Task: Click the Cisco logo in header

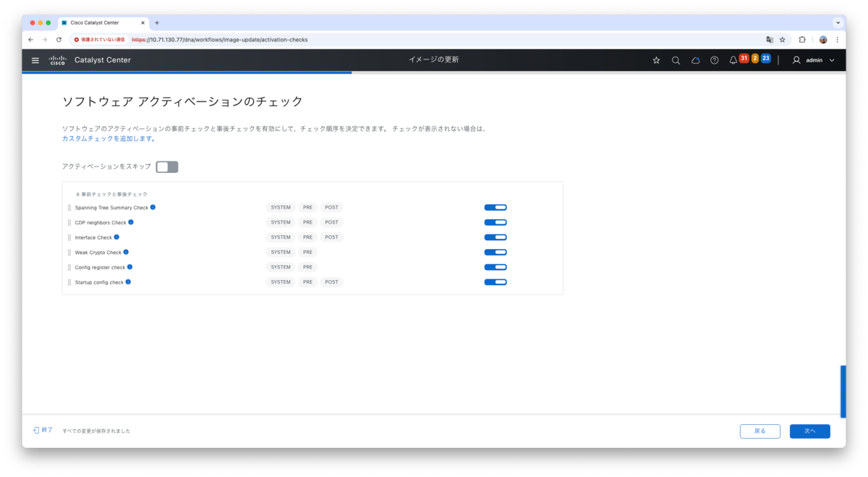Action: point(58,60)
